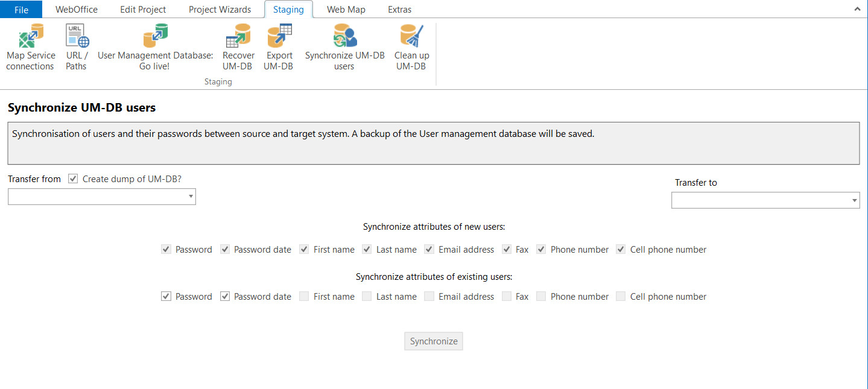Go to the Extras tab

tap(399, 9)
